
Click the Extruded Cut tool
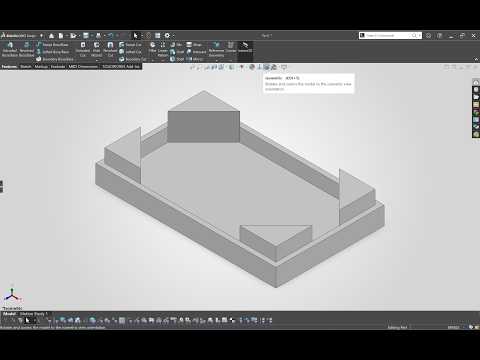[83, 49]
